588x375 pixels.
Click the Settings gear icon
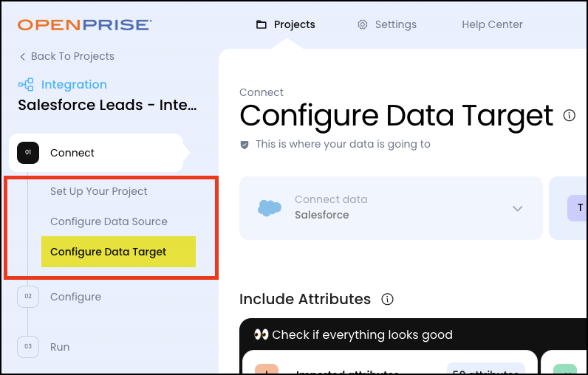pyautogui.click(x=363, y=24)
